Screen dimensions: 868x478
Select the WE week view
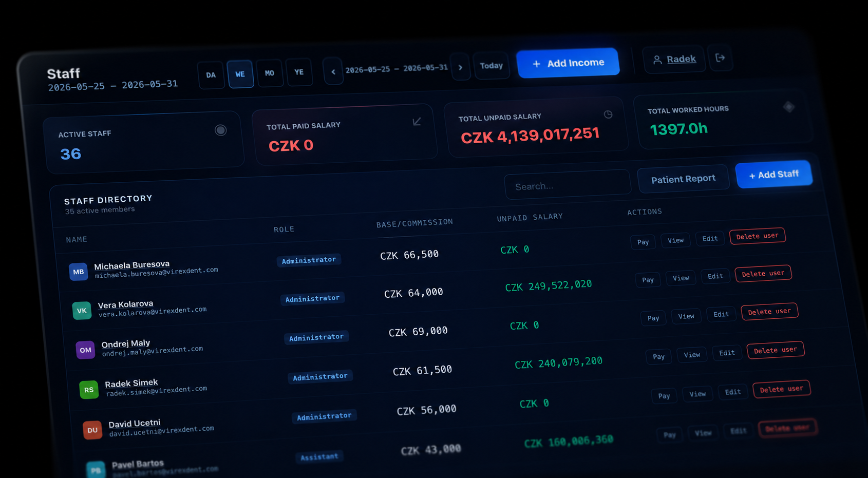point(240,74)
